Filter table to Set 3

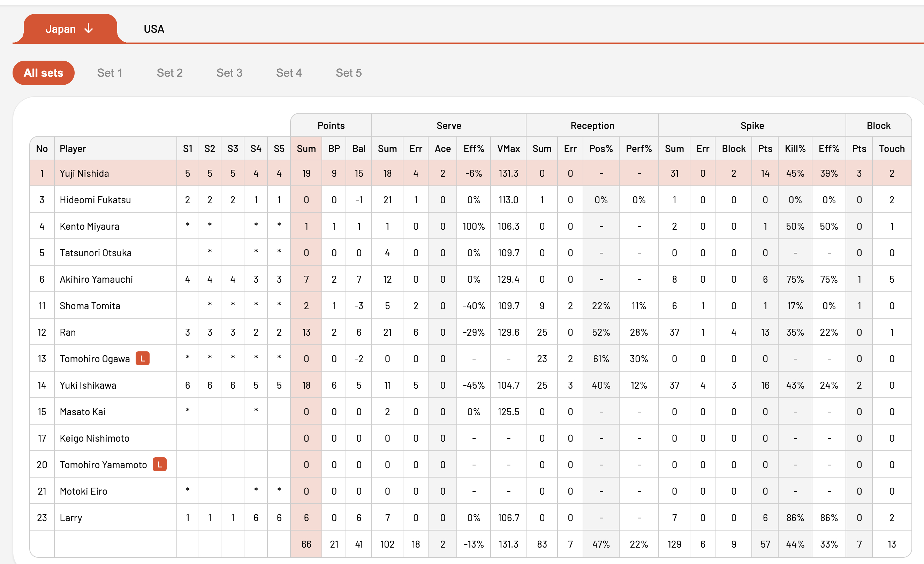[x=229, y=73]
